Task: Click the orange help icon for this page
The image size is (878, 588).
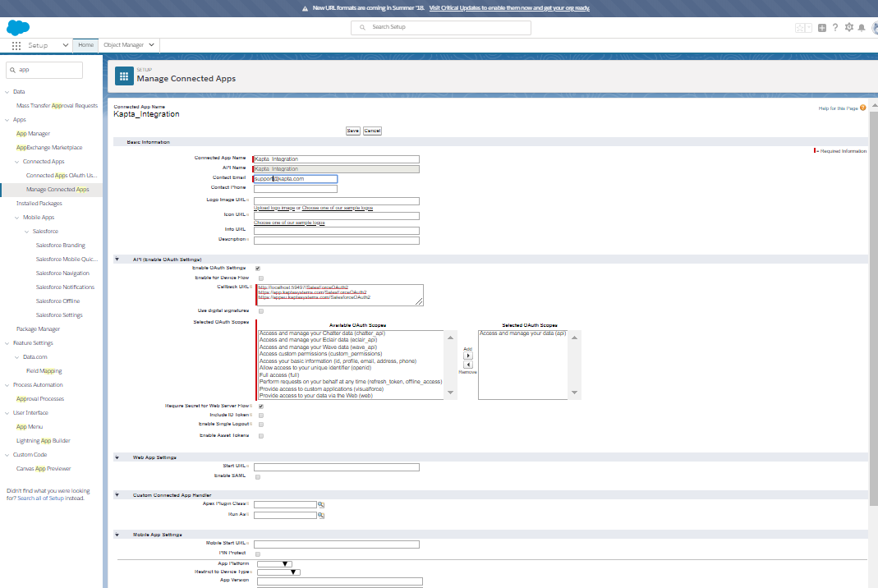Action: tap(863, 108)
